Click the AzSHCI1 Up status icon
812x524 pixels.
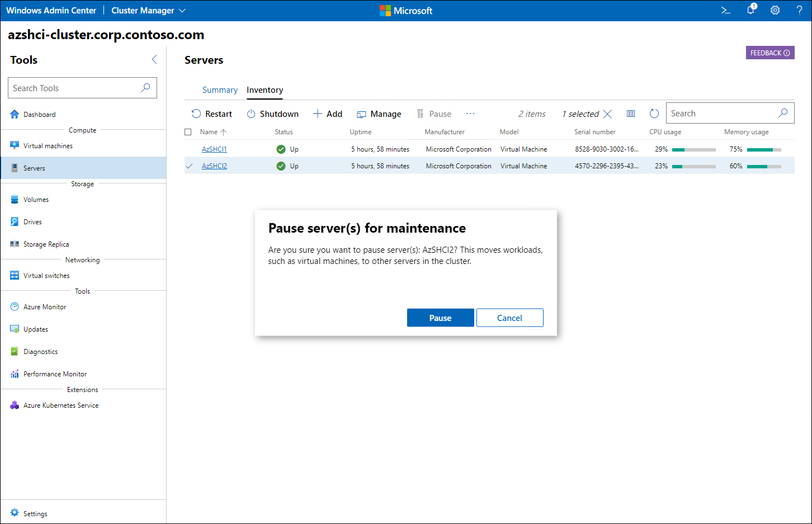coord(281,149)
